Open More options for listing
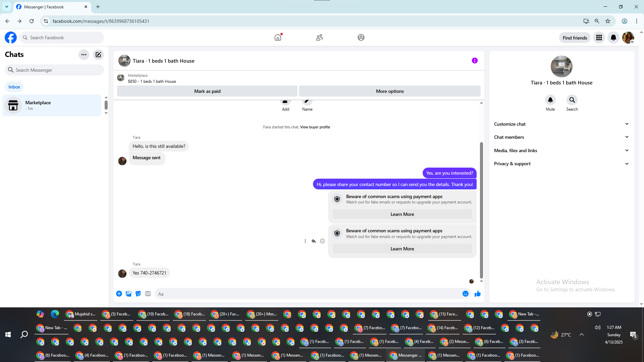This screenshot has width=644, height=362. click(x=390, y=91)
